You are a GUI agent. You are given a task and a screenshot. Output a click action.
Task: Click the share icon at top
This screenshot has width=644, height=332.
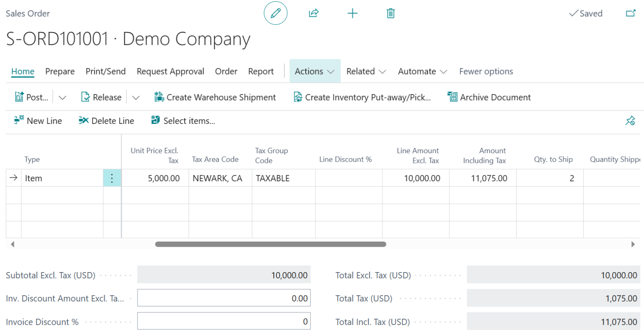(314, 13)
